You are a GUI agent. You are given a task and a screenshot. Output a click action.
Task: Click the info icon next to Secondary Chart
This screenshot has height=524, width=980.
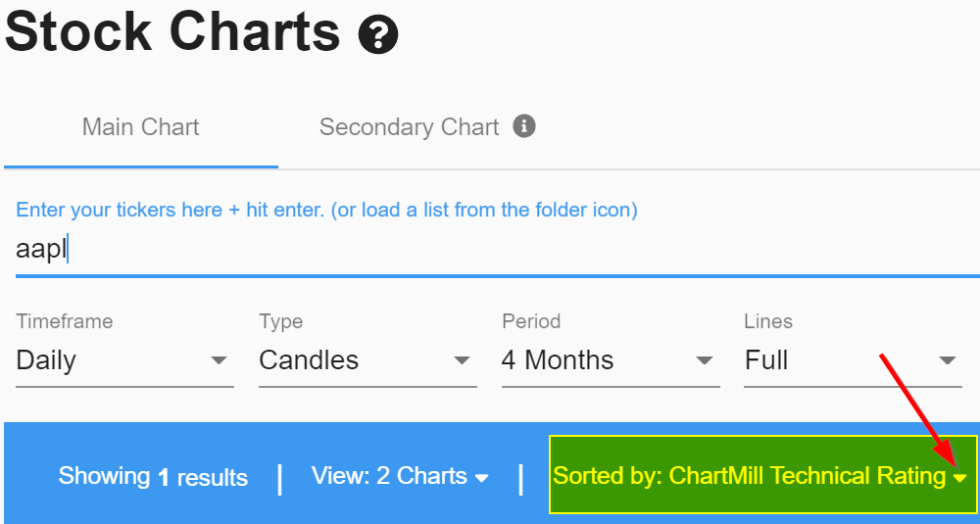(x=524, y=126)
